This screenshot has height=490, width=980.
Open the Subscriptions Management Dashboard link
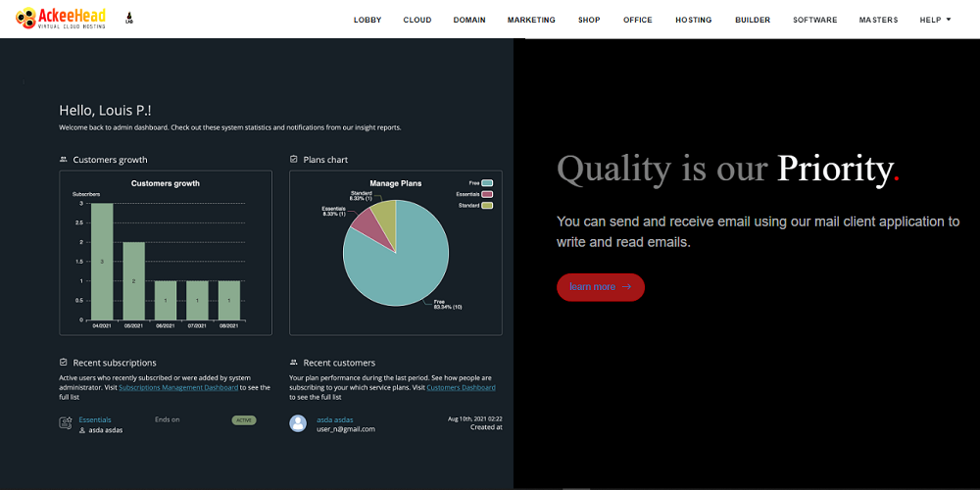coord(178,387)
